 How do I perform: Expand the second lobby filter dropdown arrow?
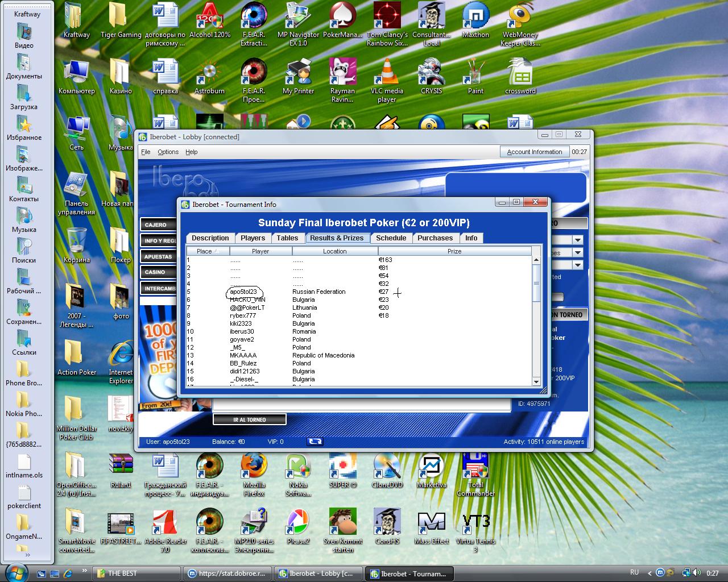coord(577,252)
